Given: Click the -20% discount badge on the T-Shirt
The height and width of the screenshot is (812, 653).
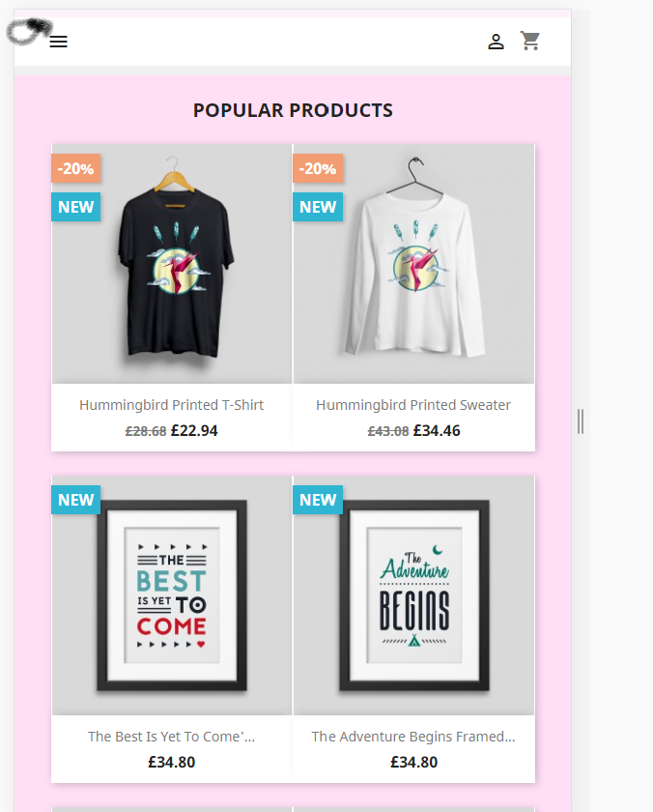Looking at the screenshot, I should tap(75, 168).
